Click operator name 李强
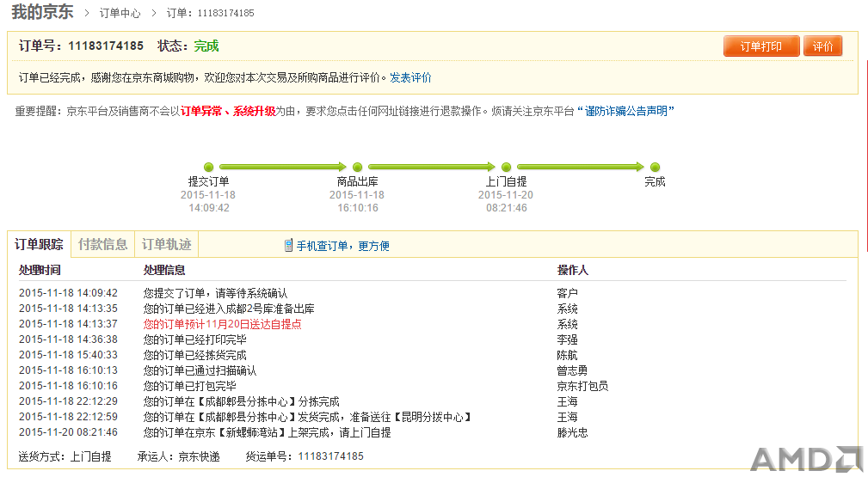Screen dimensions: 868x477 [567, 339]
